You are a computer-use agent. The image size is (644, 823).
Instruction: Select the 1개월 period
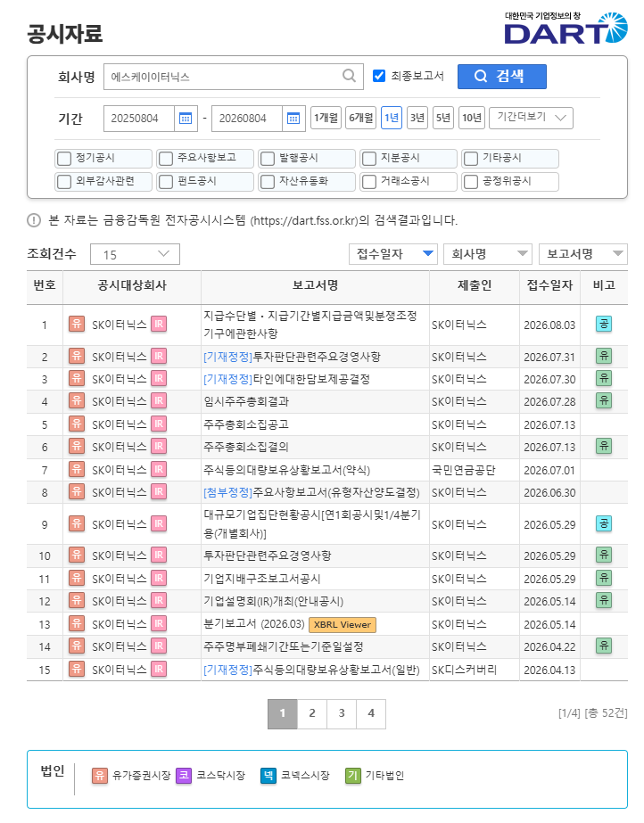click(x=326, y=118)
